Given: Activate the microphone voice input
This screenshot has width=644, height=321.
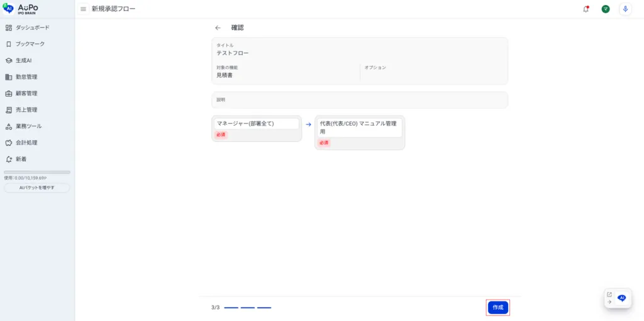Looking at the screenshot, I should coord(625,9).
